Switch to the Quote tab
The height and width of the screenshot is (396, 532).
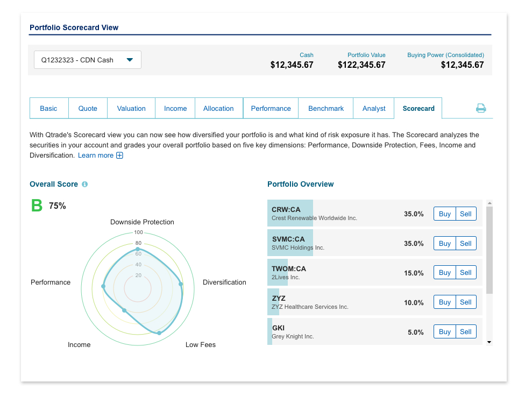(88, 108)
